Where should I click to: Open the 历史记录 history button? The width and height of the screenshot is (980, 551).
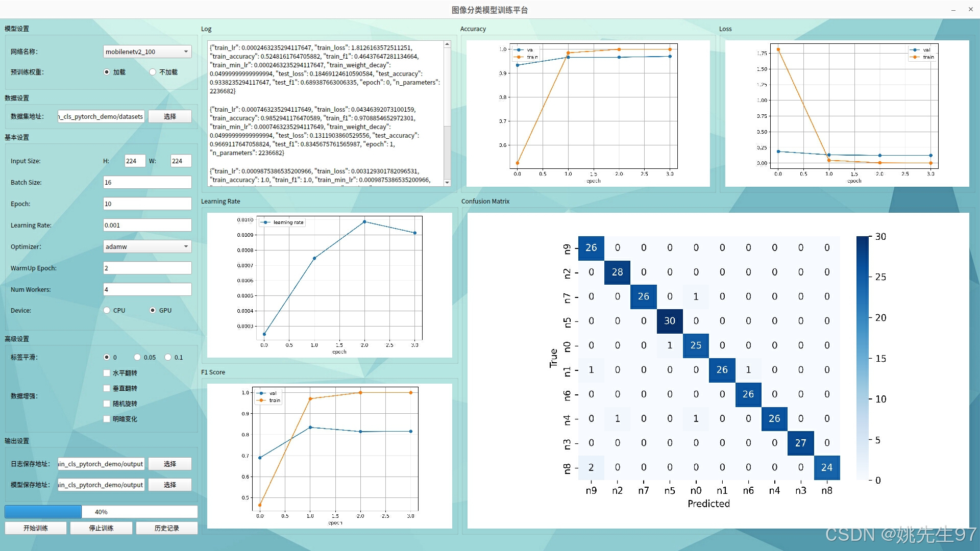[166, 528]
